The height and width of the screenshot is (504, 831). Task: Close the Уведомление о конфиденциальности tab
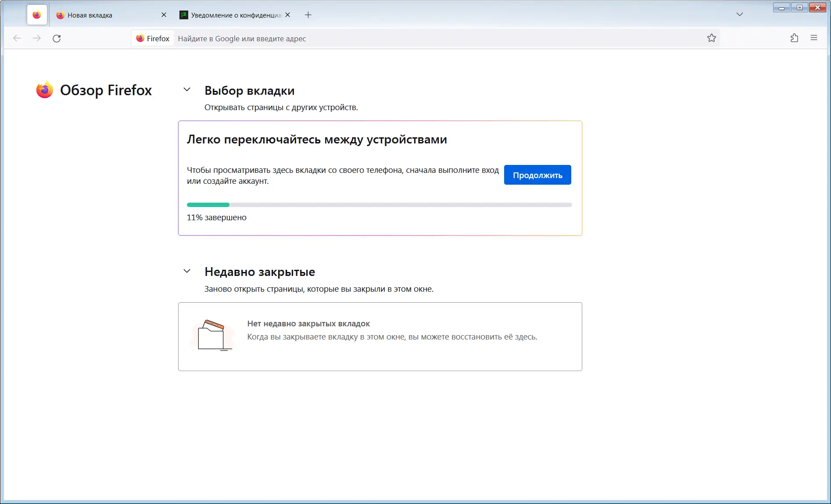pos(287,15)
